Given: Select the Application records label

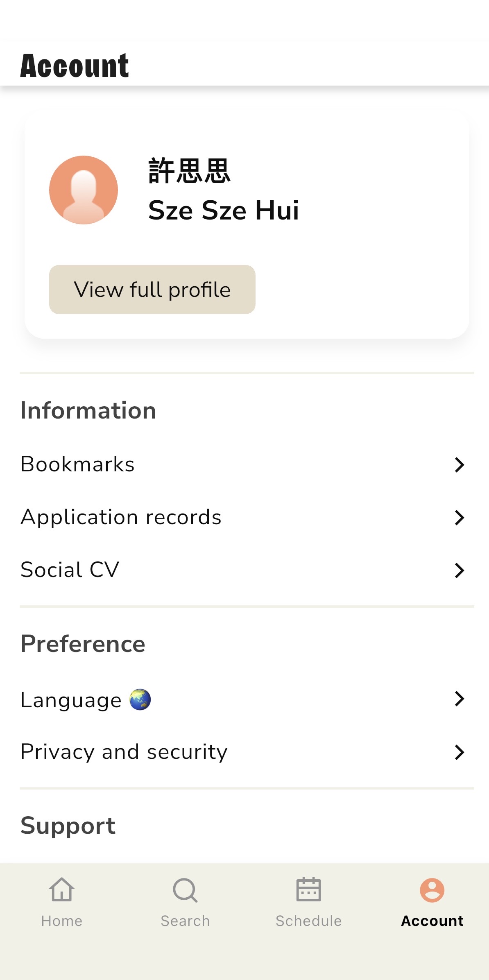Looking at the screenshot, I should click(x=121, y=517).
